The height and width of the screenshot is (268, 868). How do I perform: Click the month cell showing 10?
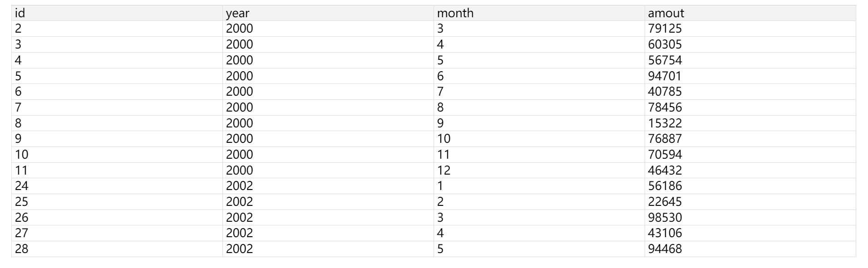pyautogui.click(x=444, y=139)
